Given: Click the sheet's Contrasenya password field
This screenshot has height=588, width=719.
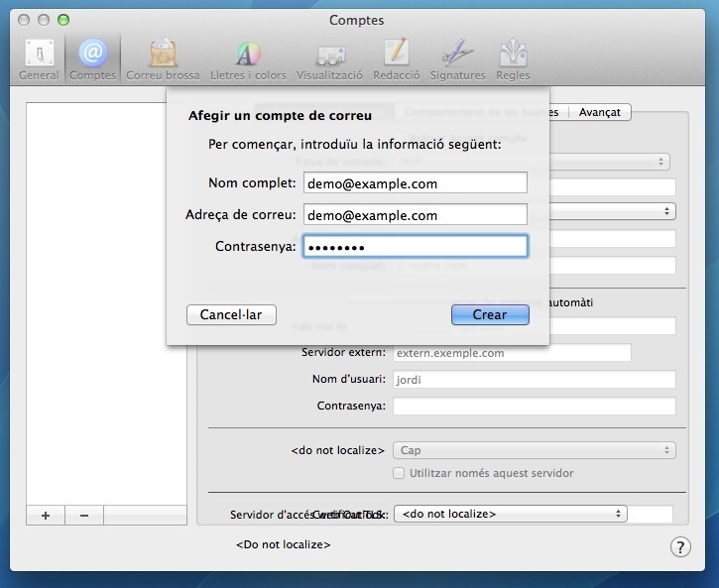Looking at the screenshot, I should (x=415, y=247).
